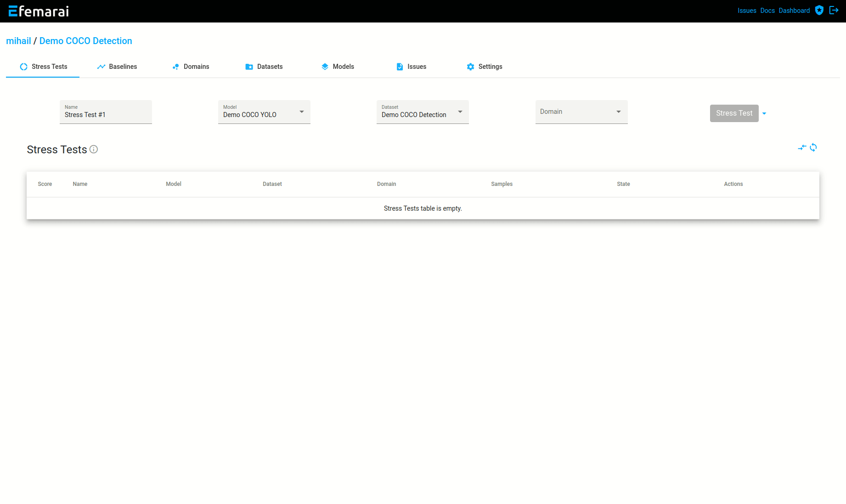
Task: Open the Model dropdown Demo COCO YOLO
Action: [x=264, y=112]
